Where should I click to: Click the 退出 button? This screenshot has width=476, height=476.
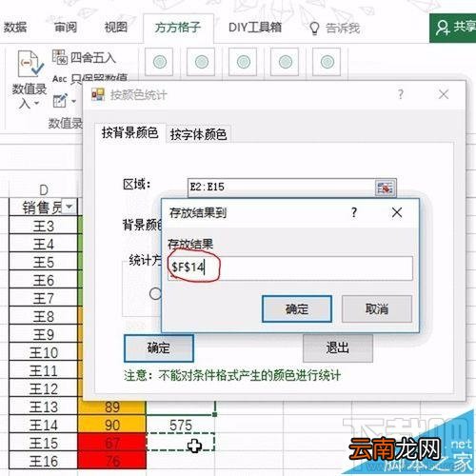(x=338, y=348)
